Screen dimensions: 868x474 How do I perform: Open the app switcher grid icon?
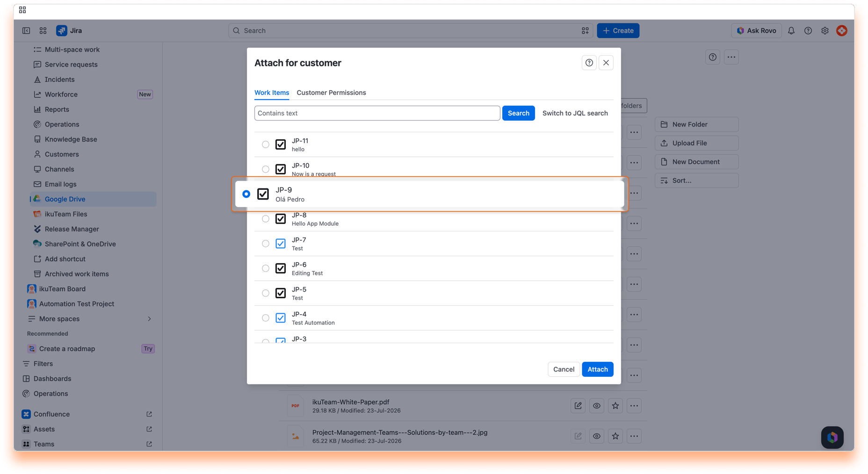pos(43,30)
